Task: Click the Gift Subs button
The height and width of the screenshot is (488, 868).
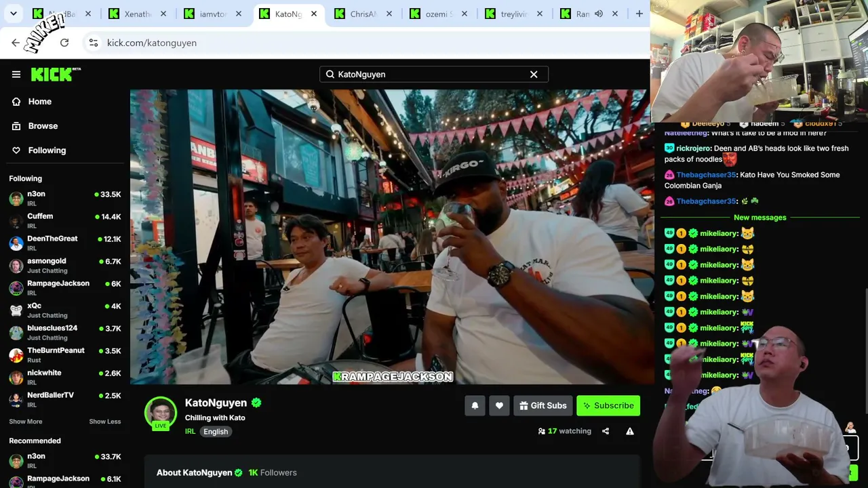Action: click(x=543, y=405)
